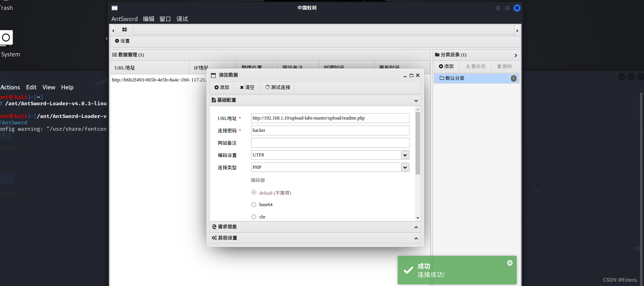The image size is (644, 286).
Task: Click the 数据管理 list icon
Action: (x=114, y=55)
